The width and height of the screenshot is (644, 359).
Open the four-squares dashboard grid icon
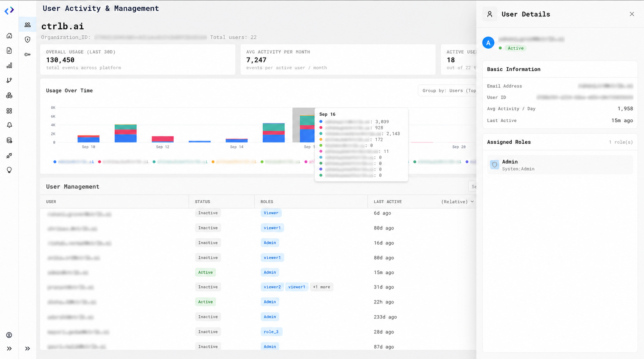click(9, 111)
